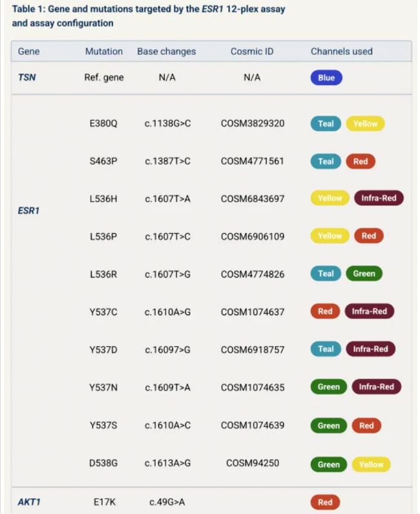Click the Yellow badge in the E380Q row

pos(365,123)
